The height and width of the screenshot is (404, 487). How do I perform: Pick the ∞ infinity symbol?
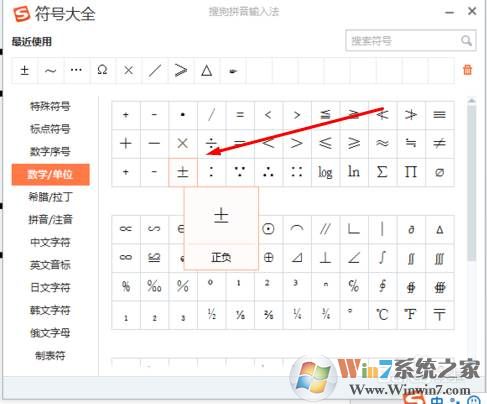(x=126, y=258)
